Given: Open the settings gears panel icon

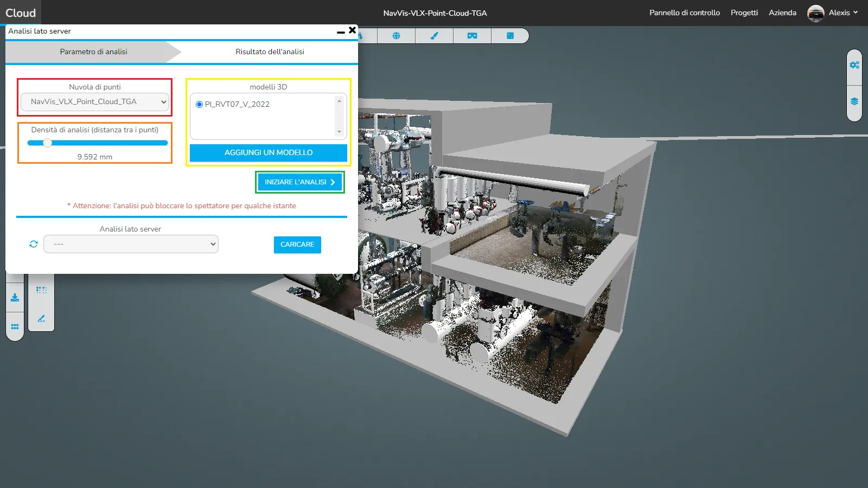Looking at the screenshot, I should pos(854,65).
